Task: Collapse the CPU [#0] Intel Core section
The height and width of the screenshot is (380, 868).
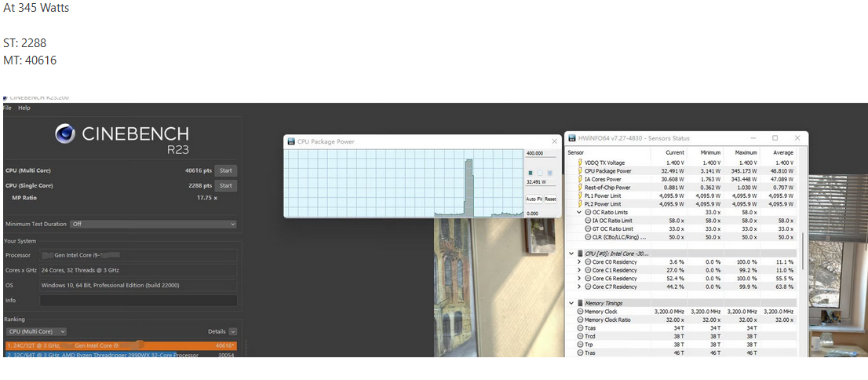Action: coord(571,253)
